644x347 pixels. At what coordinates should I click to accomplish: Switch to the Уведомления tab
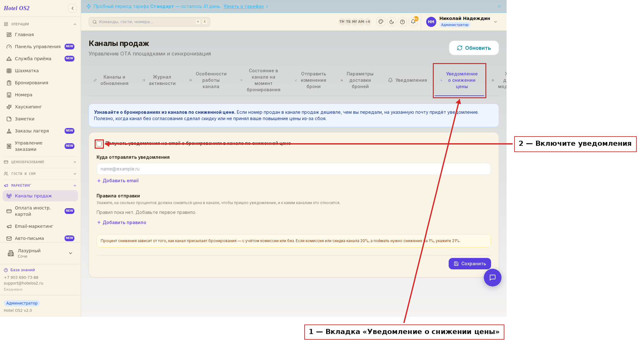(407, 80)
